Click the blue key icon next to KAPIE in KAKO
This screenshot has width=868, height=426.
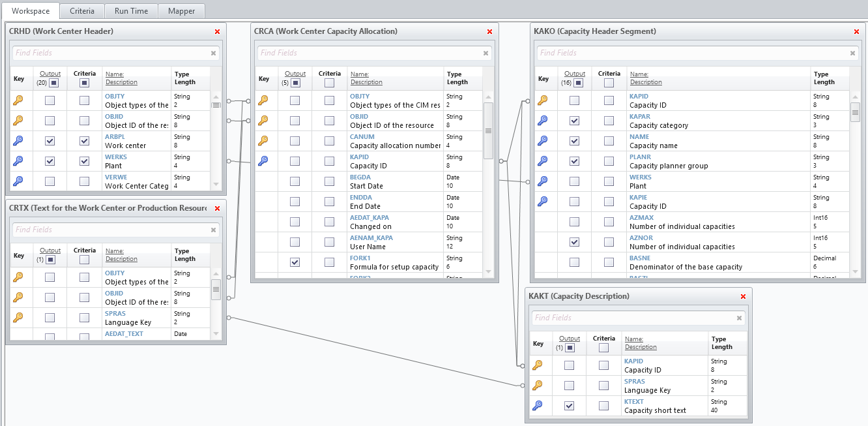click(x=544, y=201)
